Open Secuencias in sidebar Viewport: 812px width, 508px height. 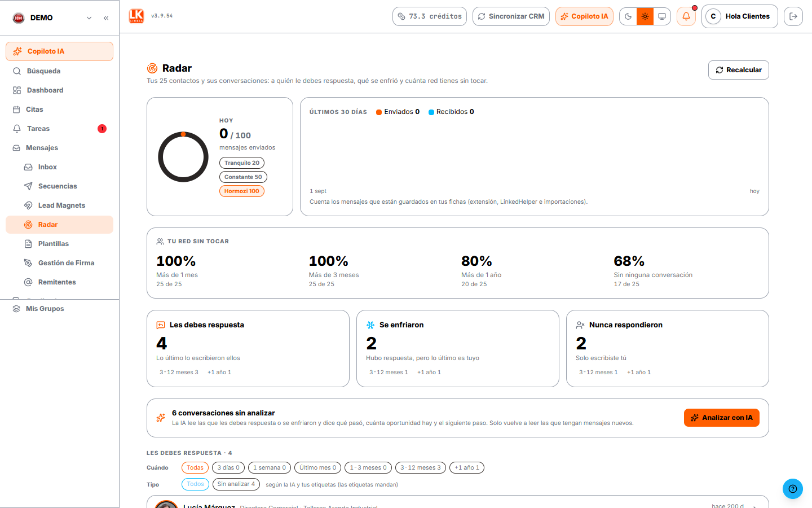59,186
